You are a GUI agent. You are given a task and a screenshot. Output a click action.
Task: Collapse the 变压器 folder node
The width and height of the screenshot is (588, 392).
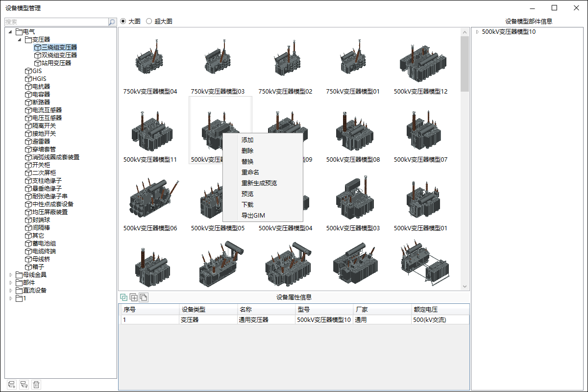20,40
